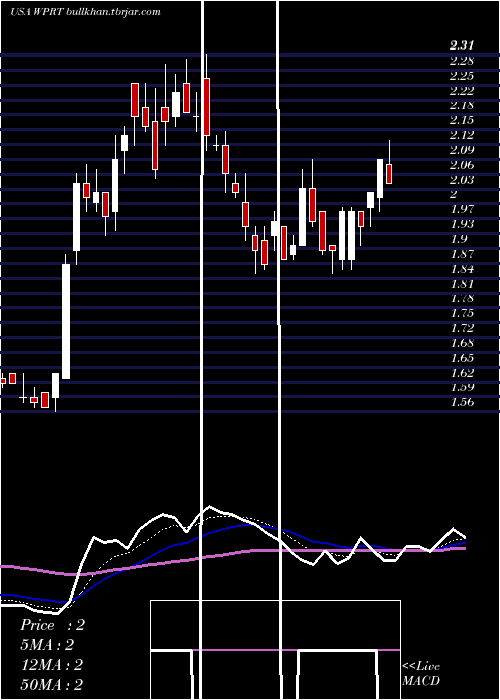Screen dimensions: 500x700
Task: Click the 1.56 price level label
Action: click(462, 402)
